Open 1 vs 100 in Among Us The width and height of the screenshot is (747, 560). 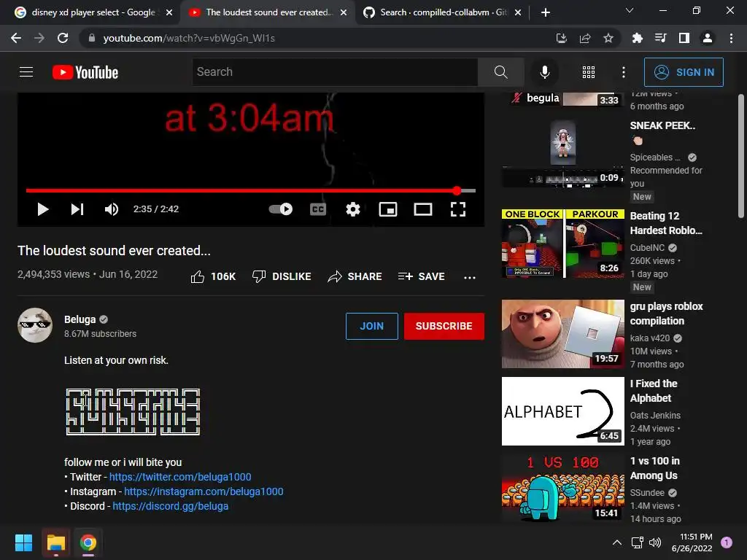pyautogui.click(x=562, y=489)
